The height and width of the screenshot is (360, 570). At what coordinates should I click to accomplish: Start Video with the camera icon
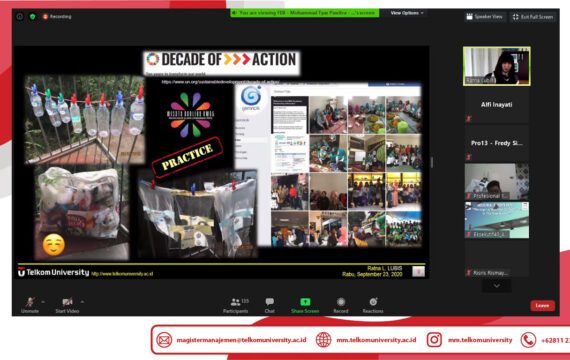67,305
